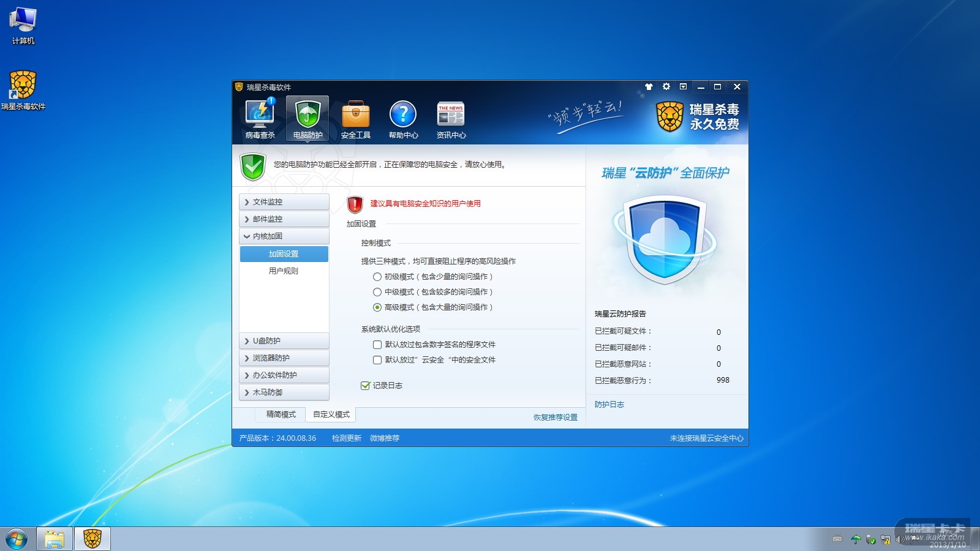Select the 电脑防护 shield toolbar icon
980x551 pixels.
pyautogui.click(x=307, y=119)
